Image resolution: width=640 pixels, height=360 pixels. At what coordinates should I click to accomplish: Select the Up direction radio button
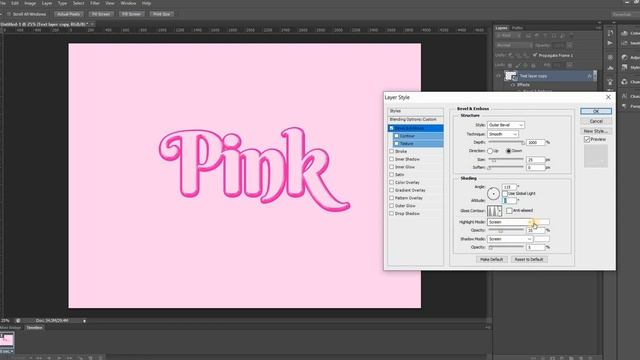pyautogui.click(x=490, y=151)
